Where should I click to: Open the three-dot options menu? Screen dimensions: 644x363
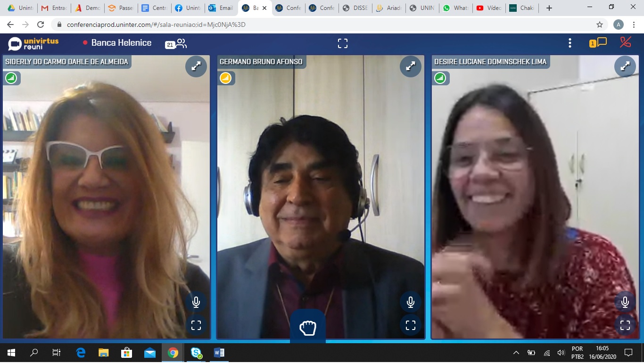(x=570, y=43)
